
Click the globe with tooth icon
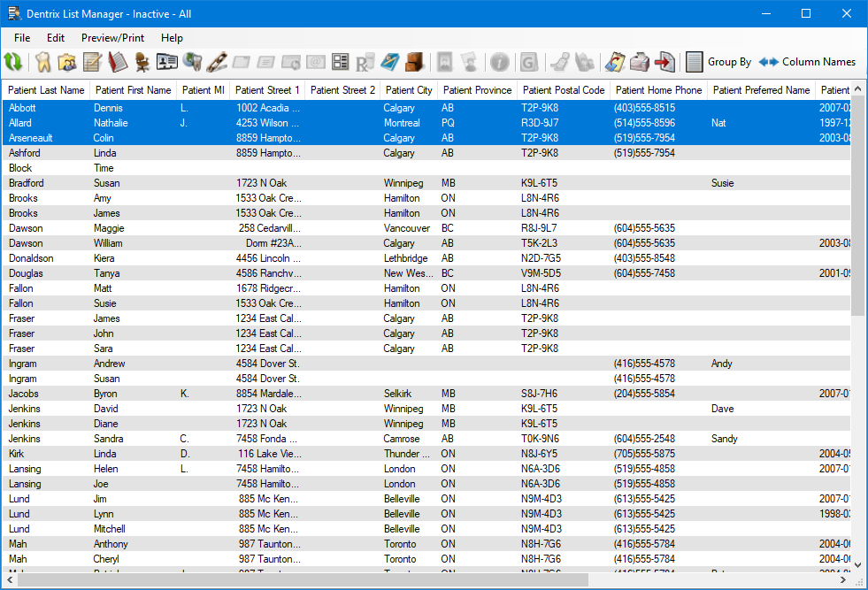pos(192,61)
